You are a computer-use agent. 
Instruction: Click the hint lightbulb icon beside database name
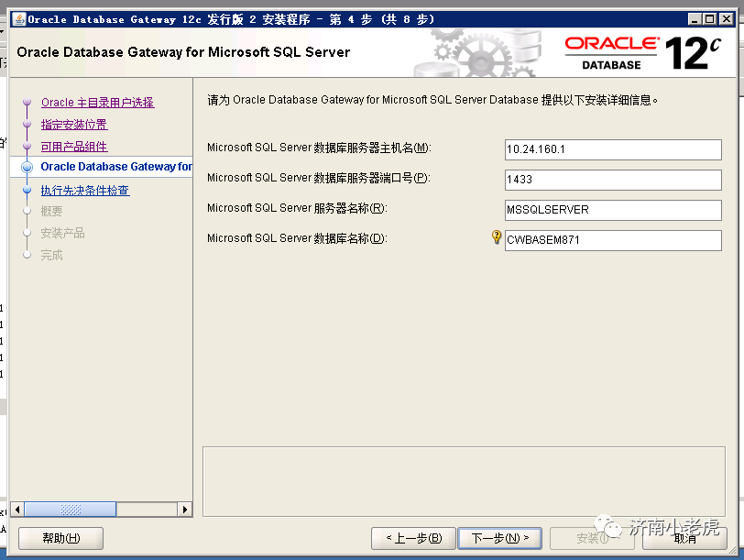(x=497, y=236)
